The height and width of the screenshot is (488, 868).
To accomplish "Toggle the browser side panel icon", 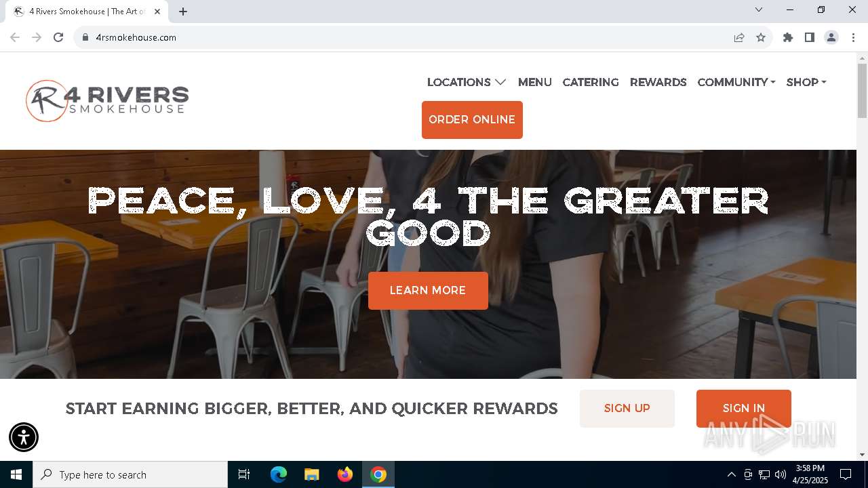I will 810,37.
